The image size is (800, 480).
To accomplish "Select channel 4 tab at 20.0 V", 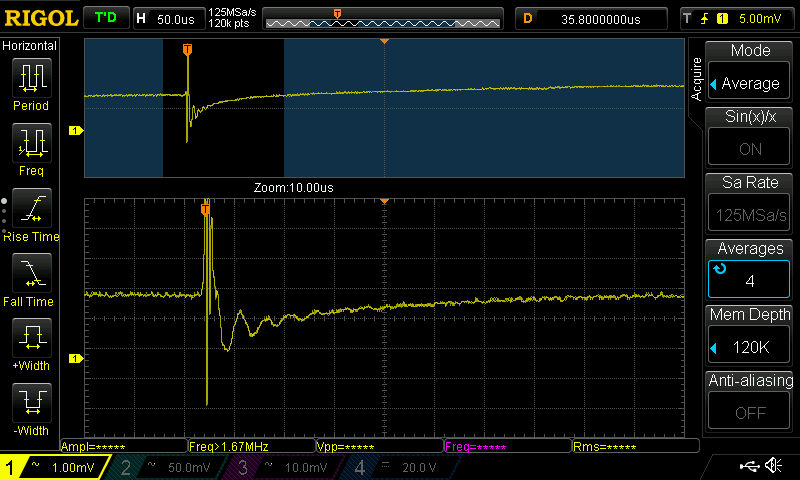I will pyautogui.click(x=403, y=467).
